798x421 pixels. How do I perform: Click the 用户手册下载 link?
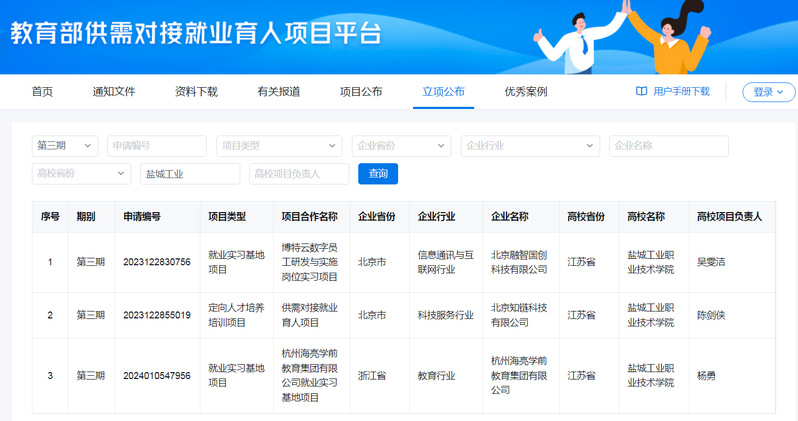[681, 92]
